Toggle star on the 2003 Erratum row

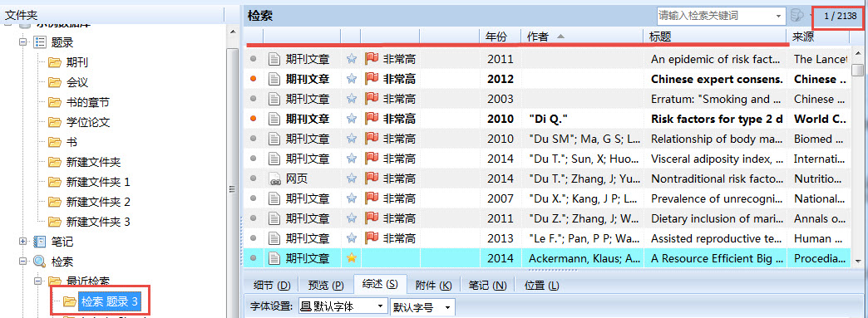coord(351,99)
